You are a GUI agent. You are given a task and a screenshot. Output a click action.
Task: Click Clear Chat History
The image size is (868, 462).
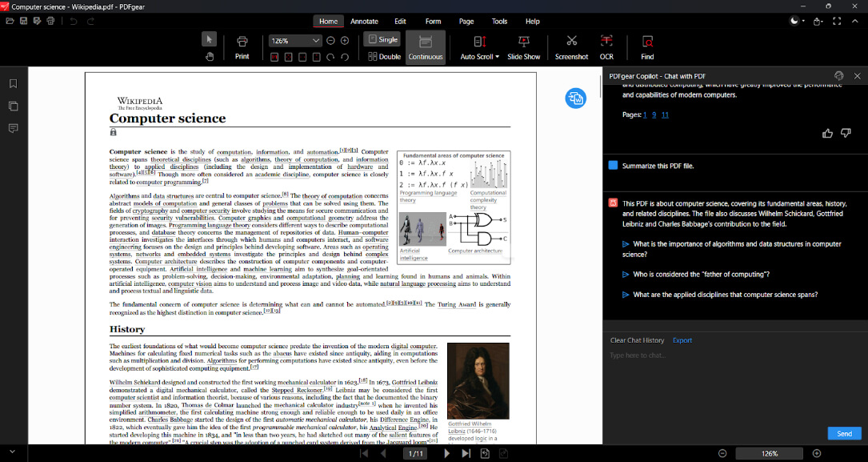(637, 340)
